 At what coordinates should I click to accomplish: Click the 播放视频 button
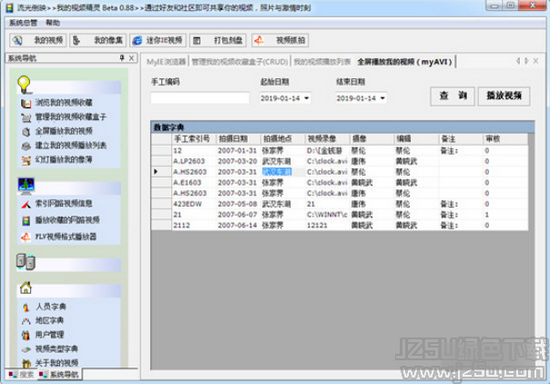(504, 96)
